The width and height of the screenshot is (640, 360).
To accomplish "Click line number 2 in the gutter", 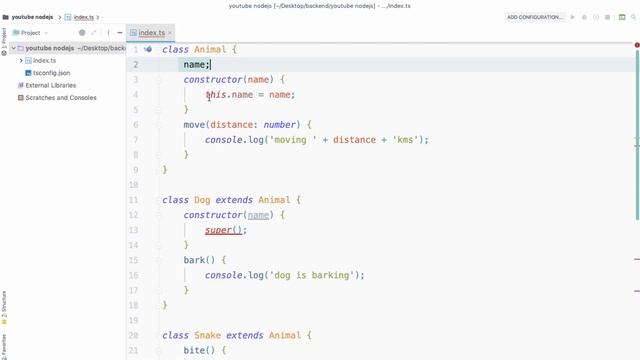I will click(136, 64).
